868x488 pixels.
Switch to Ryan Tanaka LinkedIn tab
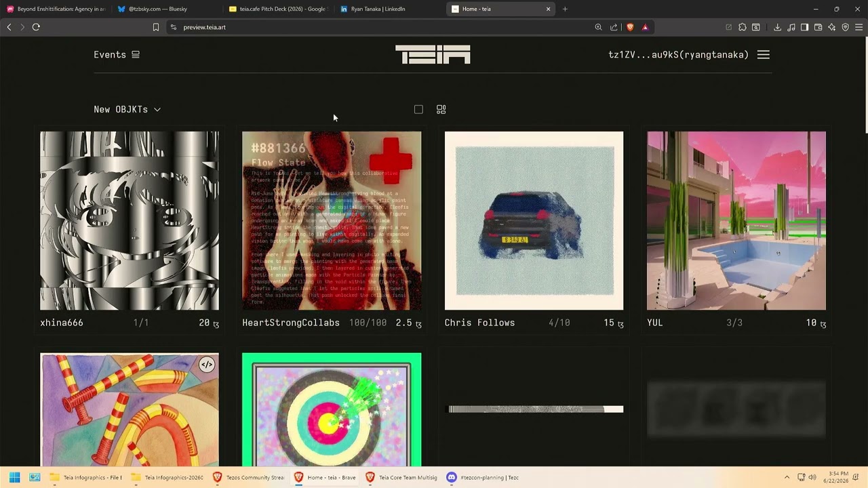click(x=389, y=9)
